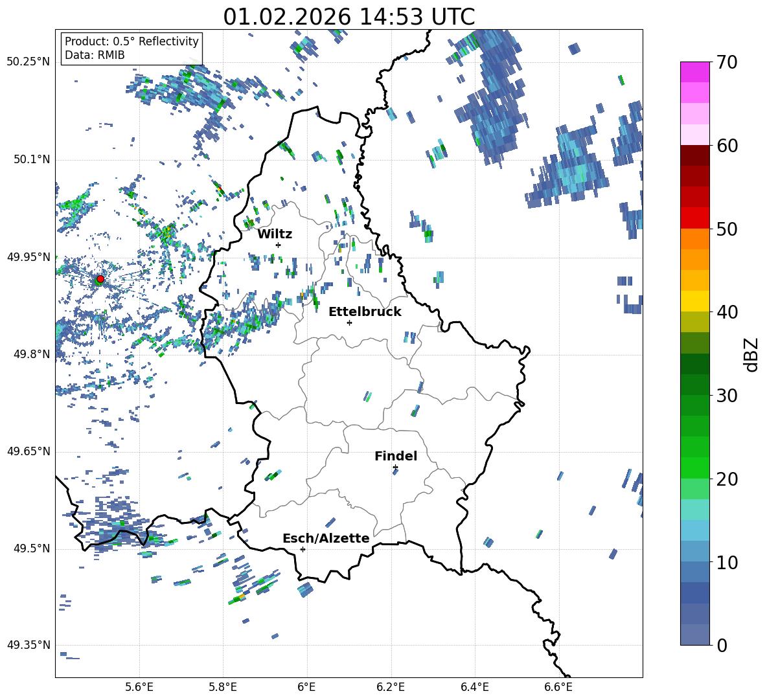
Task: Click the Ettelbruck city label
Action: pyautogui.click(x=365, y=312)
